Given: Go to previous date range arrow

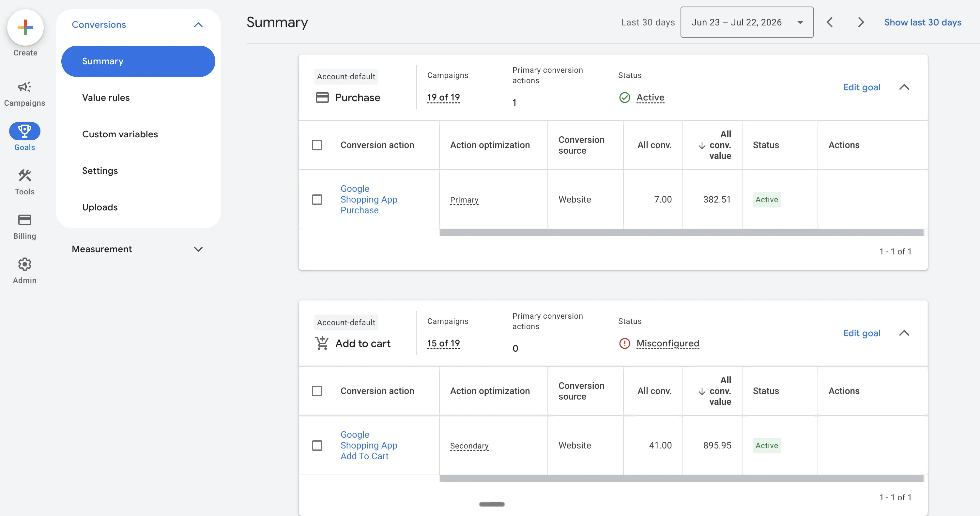Looking at the screenshot, I should 830,23.
